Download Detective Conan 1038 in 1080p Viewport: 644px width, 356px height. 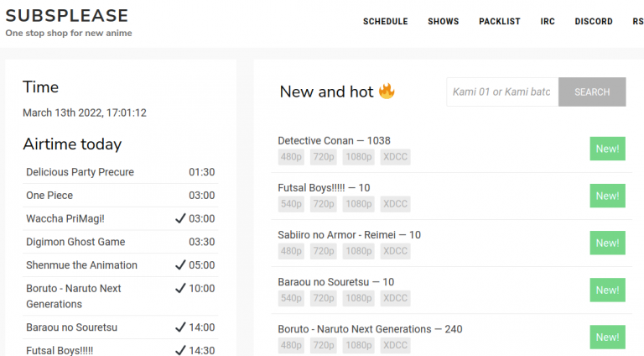pyautogui.click(x=359, y=157)
